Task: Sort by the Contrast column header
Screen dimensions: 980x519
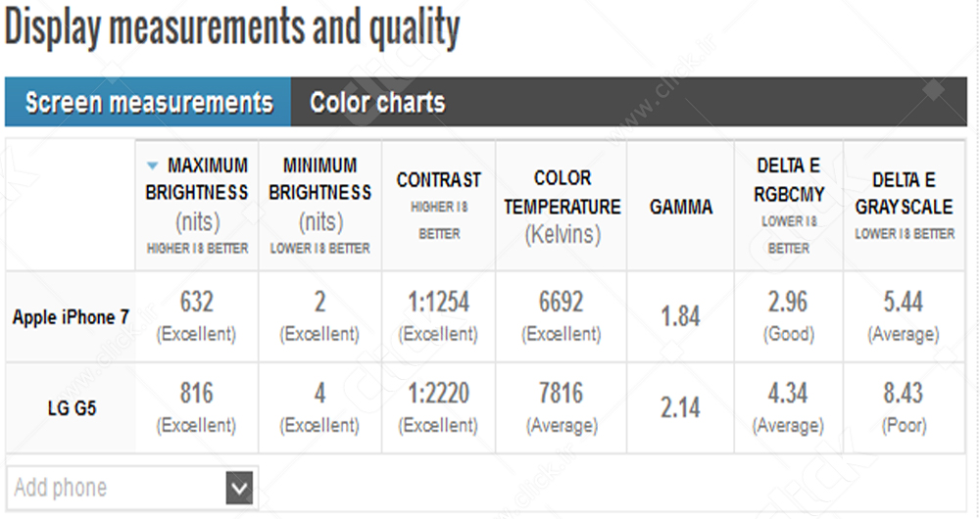Action: tap(438, 180)
